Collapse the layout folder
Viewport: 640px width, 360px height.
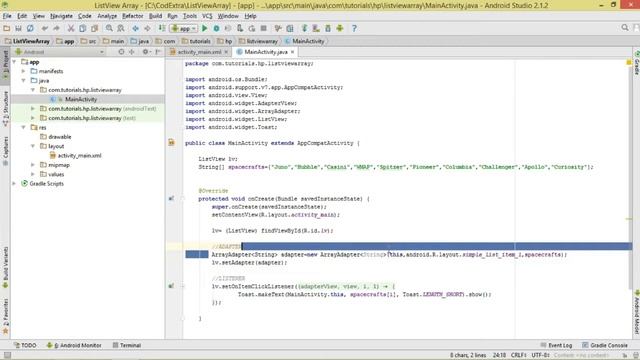[x=33, y=146]
